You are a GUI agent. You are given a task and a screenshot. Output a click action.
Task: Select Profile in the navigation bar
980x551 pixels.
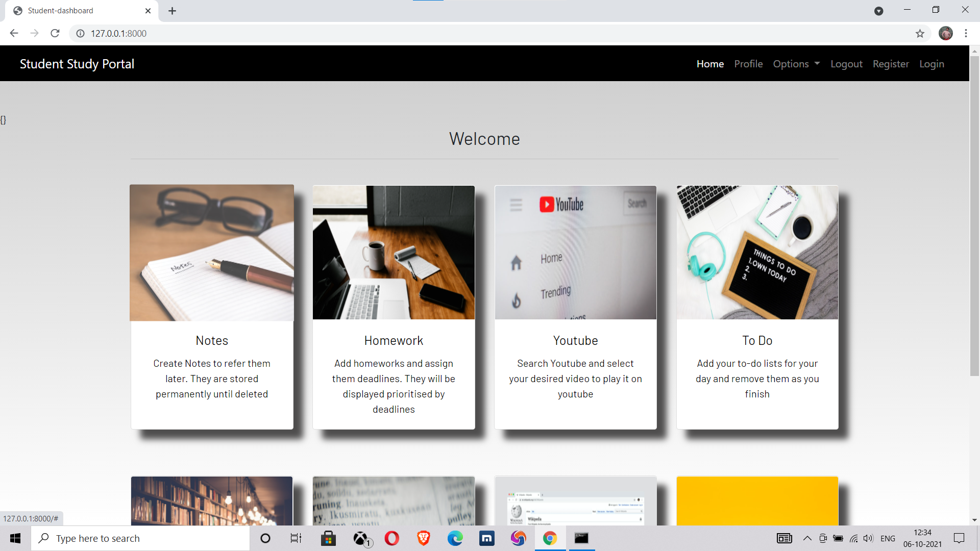click(748, 63)
